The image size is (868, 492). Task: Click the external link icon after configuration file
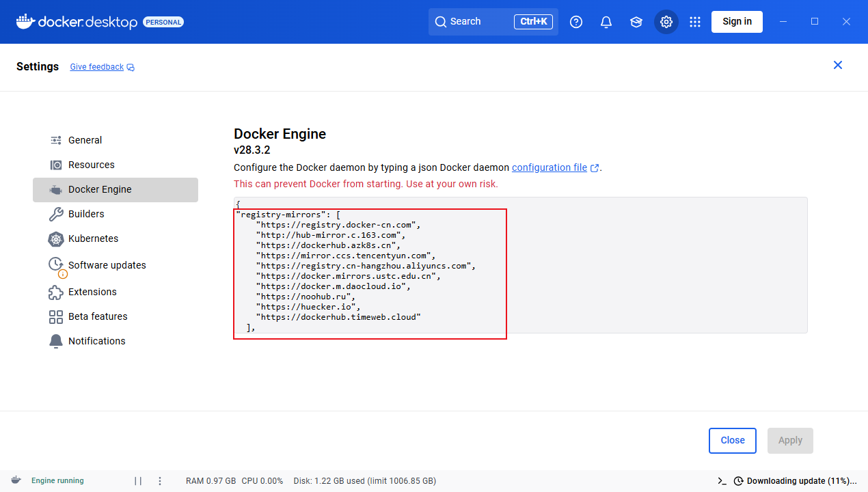595,168
